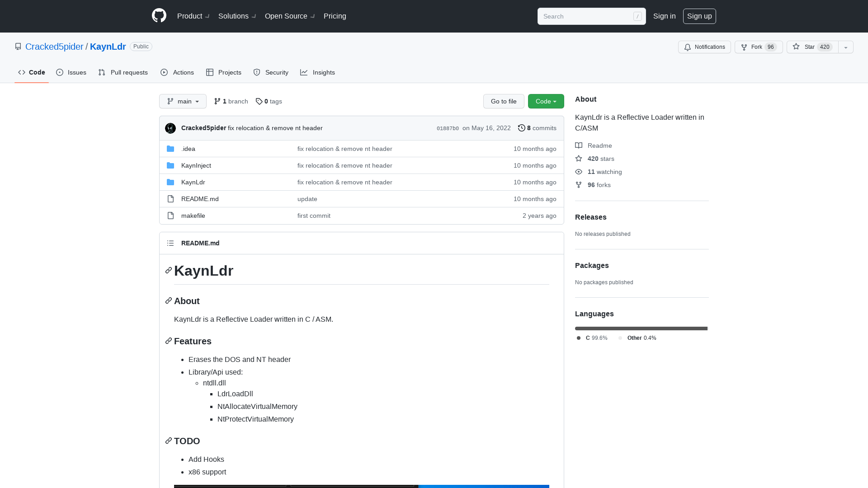The width and height of the screenshot is (868, 488).
Task: Go to the Pricing page
Action: (335, 16)
